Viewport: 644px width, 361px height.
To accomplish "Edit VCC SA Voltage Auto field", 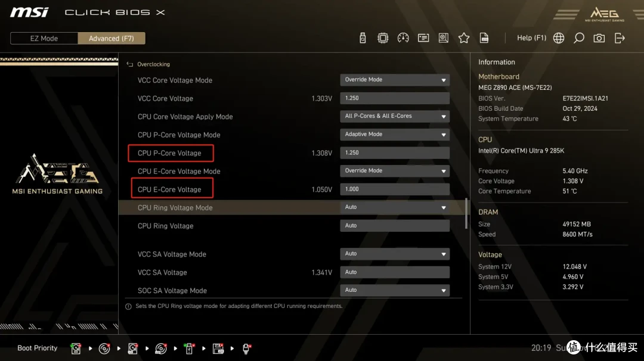I will (395, 272).
